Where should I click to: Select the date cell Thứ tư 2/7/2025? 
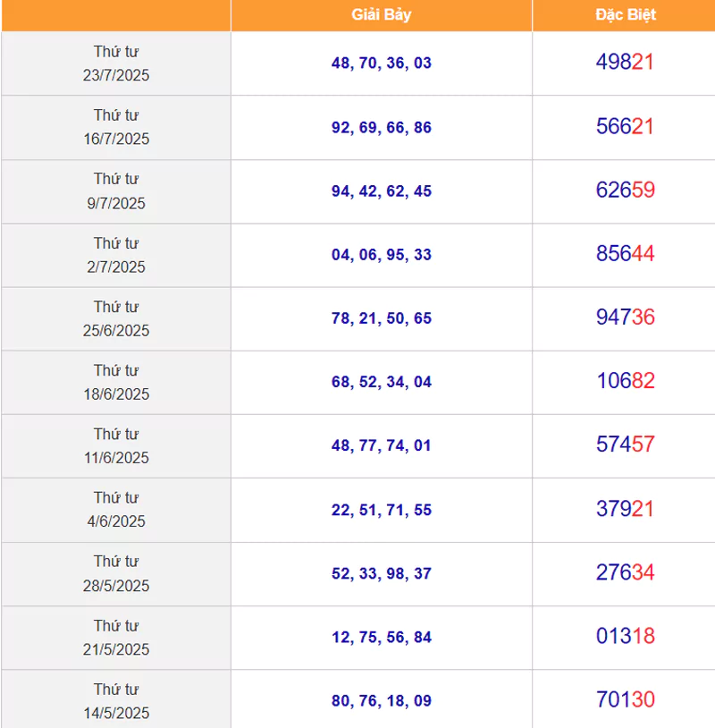point(116,255)
